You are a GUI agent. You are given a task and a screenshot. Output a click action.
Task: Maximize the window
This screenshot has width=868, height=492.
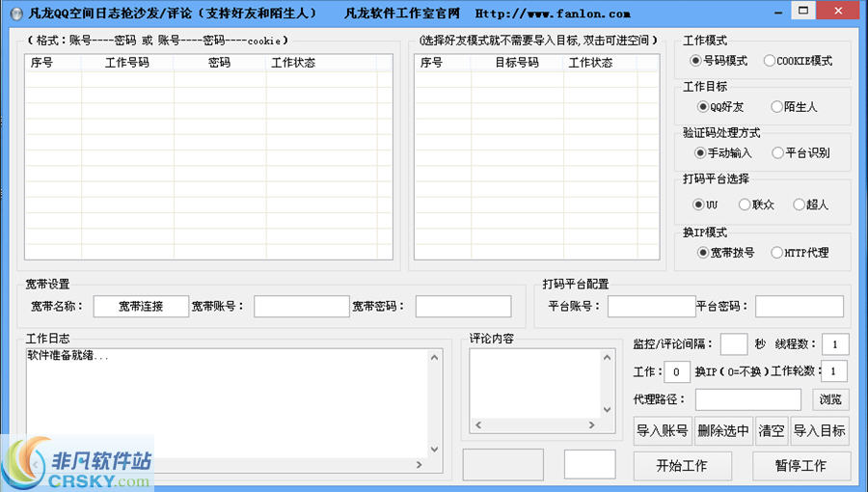pyautogui.click(x=803, y=11)
